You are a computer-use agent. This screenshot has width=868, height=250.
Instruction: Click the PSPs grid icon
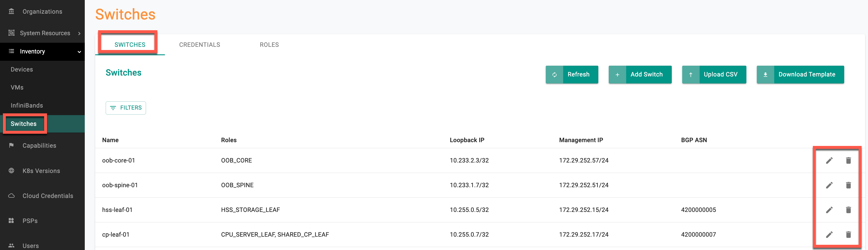(11, 221)
